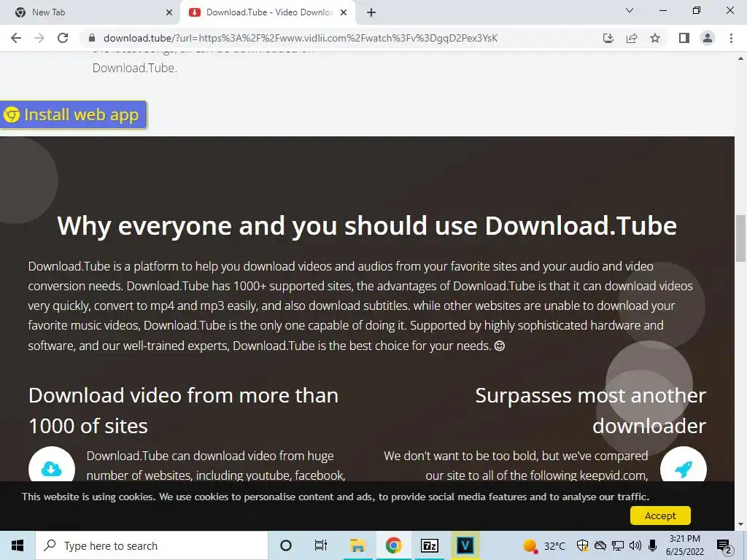Click the browser forward arrow
This screenshot has width=747, height=560.
39,38
